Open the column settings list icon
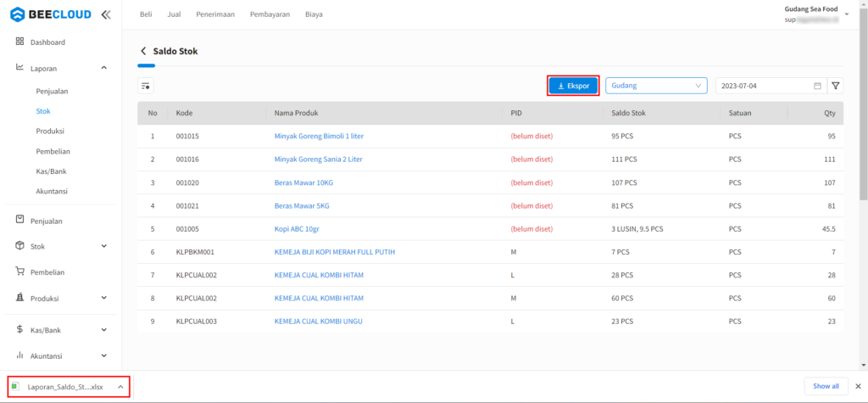 tap(146, 86)
